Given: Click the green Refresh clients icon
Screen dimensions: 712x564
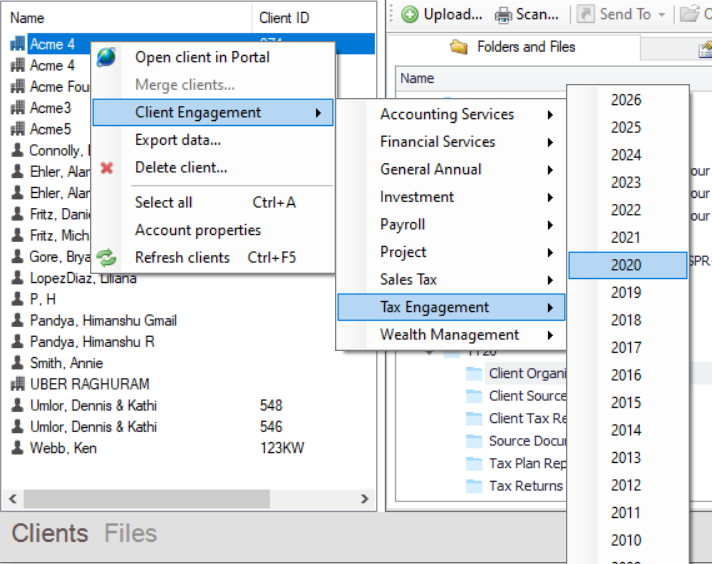Looking at the screenshot, I should pos(106,258).
